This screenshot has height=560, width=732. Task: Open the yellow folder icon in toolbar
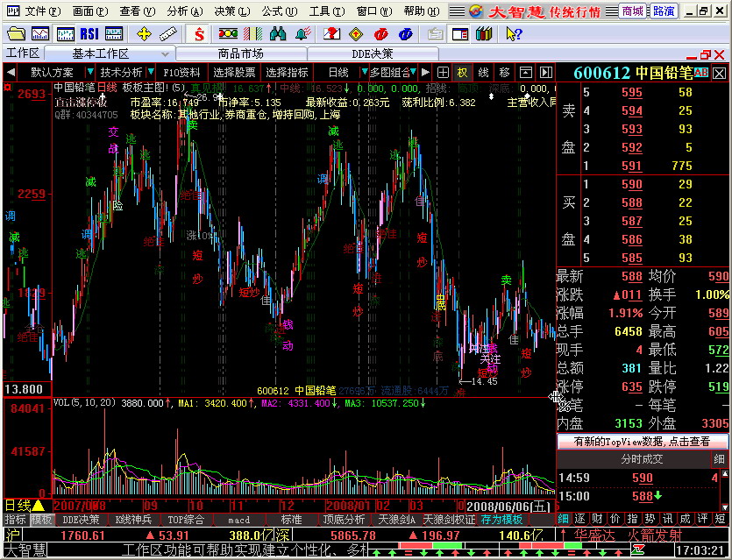click(x=16, y=33)
